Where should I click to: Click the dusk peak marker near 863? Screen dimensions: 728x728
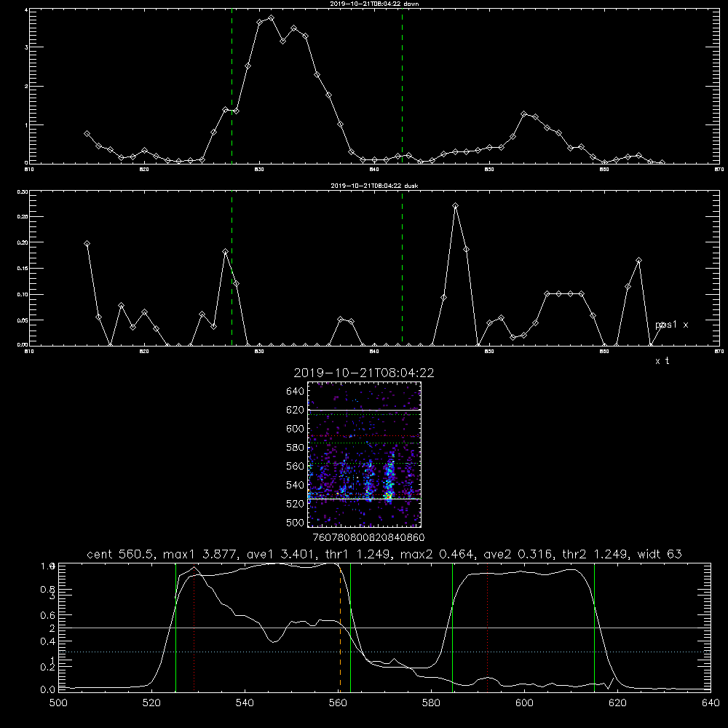639,261
